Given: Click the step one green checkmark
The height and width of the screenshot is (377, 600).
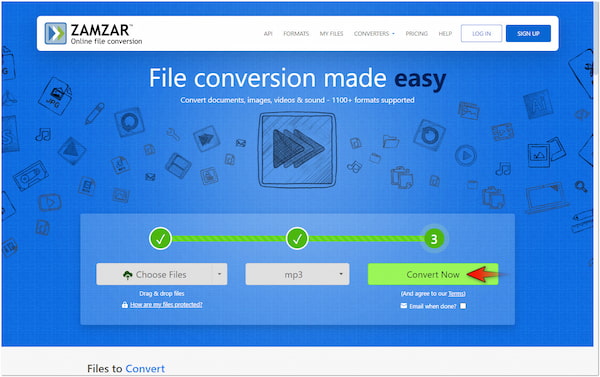Looking at the screenshot, I should point(160,238).
